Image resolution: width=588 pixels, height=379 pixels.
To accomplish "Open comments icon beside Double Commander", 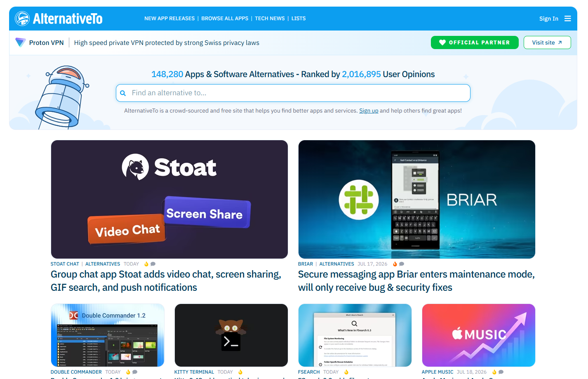I will tap(135, 372).
